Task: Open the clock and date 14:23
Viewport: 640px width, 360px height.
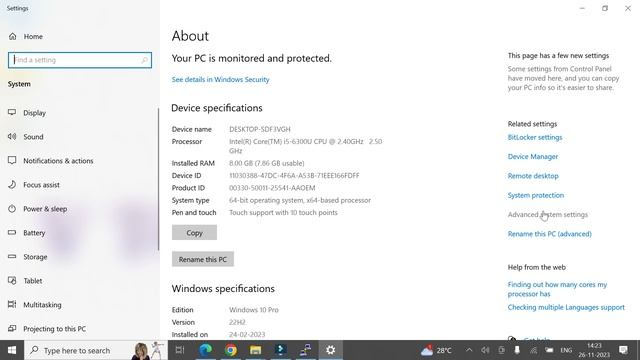Action: tap(594, 350)
